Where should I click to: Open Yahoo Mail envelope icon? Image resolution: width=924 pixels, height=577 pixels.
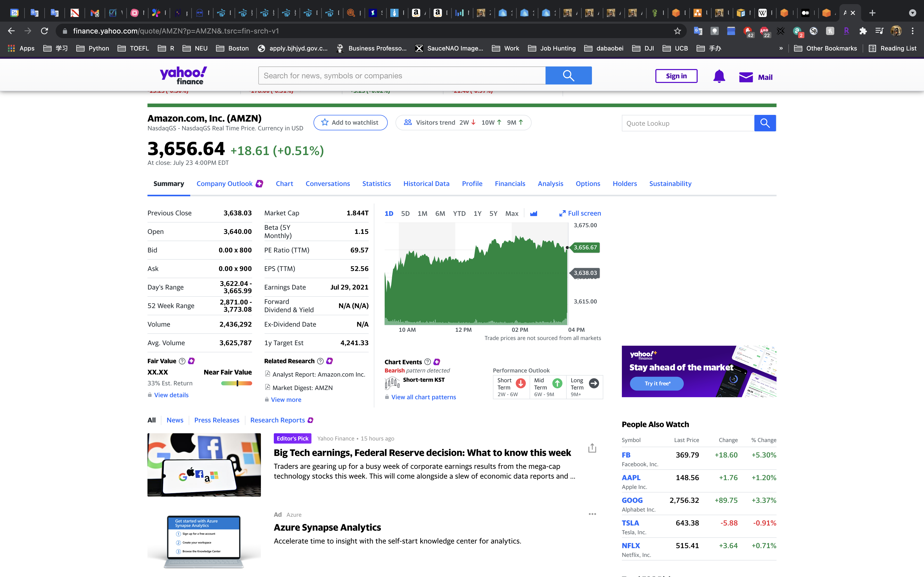(746, 77)
